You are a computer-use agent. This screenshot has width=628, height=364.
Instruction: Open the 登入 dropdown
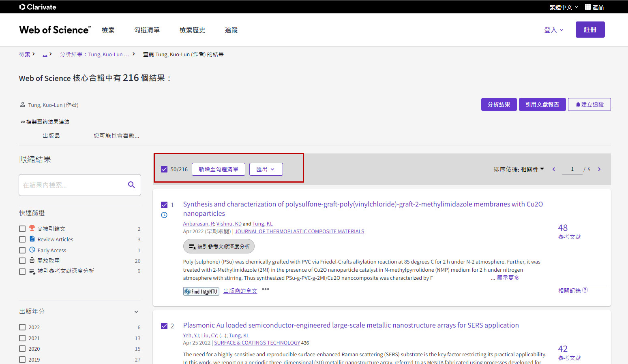coord(554,30)
